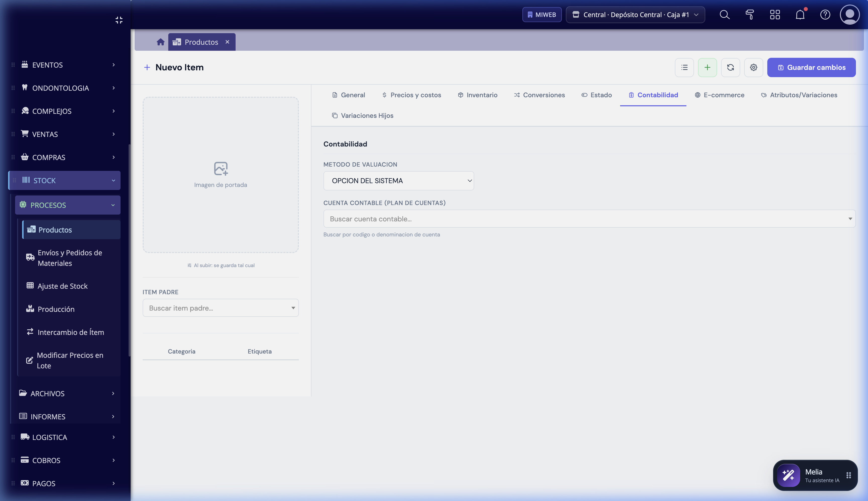
Task: Open the Central · Depósito Central · Caja #1 selector
Action: (635, 15)
